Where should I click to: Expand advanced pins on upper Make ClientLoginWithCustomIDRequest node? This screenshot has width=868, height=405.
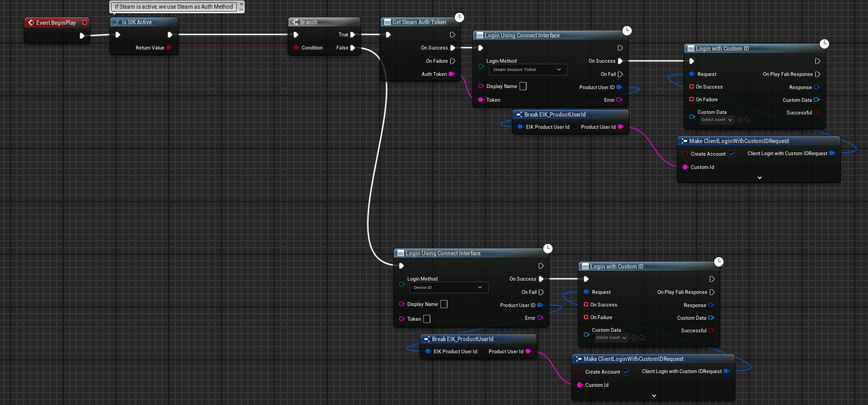(x=760, y=178)
